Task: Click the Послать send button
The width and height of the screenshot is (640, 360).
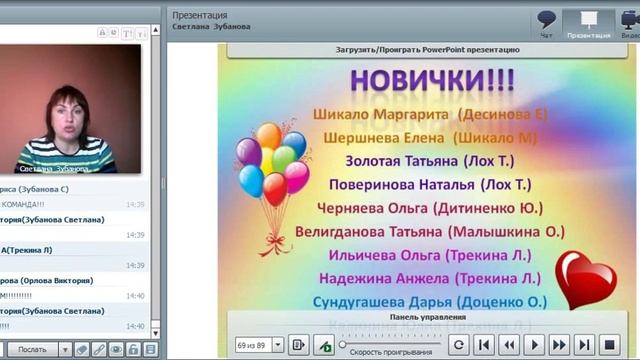Action: pyautogui.click(x=32, y=349)
